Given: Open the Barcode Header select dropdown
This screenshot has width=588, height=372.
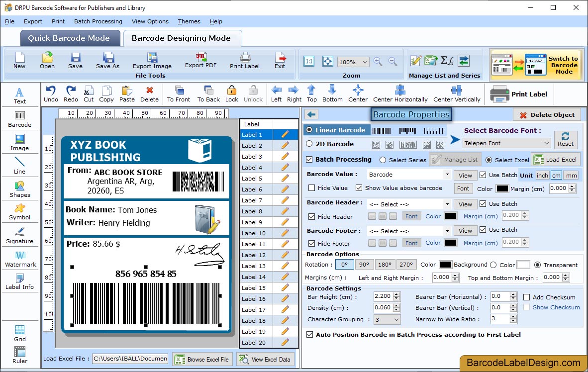Looking at the screenshot, I should 447,204.
